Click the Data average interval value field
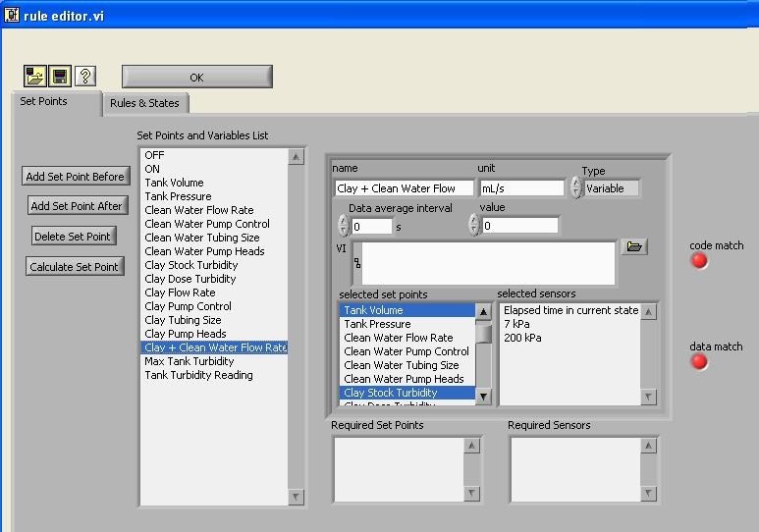Screen dimensions: 759x532 click(x=372, y=227)
